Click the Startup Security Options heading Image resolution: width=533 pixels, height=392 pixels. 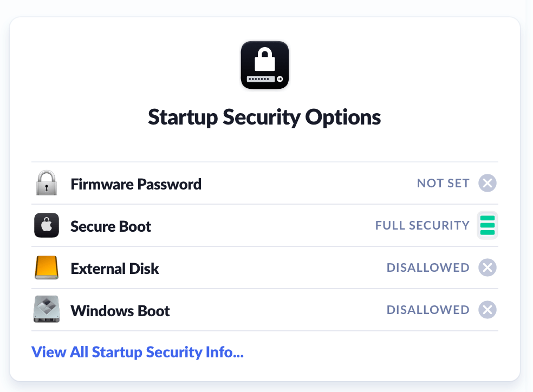click(x=264, y=117)
